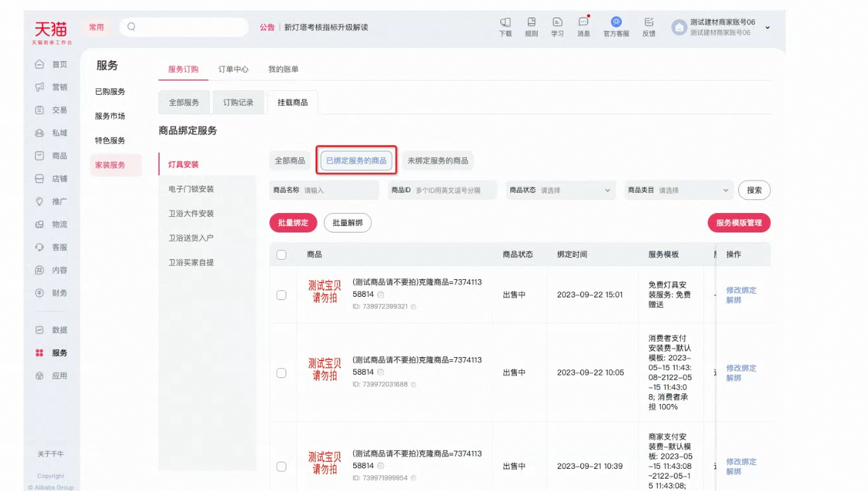This screenshot has height=491, width=868.
Task: Open 私域 in the sidebar
Action: pyautogui.click(x=51, y=133)
